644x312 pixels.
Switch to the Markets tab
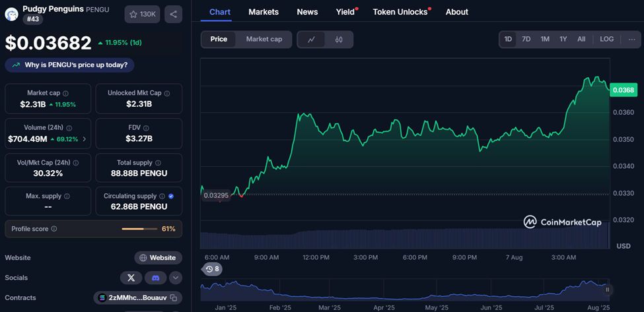[264, 12]
